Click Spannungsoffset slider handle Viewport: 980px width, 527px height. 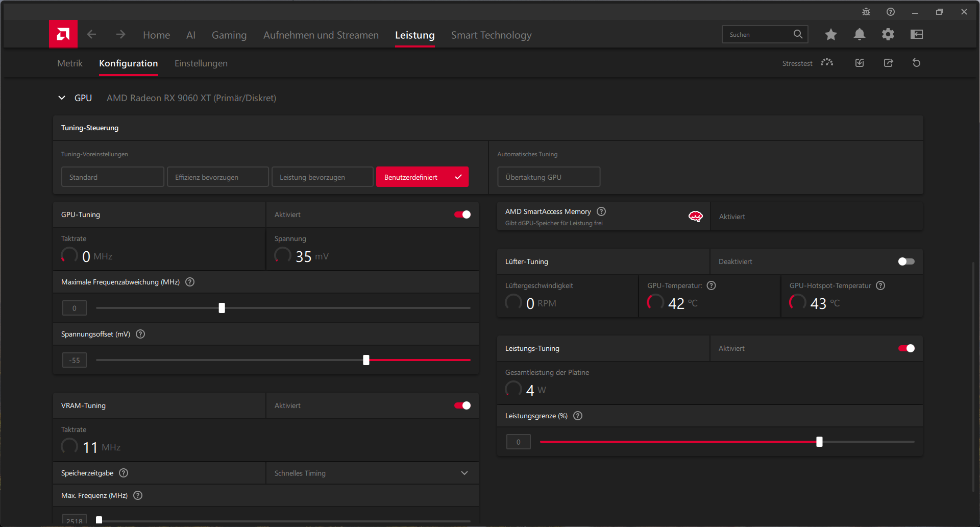pyautogui.click(x=366, y=360)
